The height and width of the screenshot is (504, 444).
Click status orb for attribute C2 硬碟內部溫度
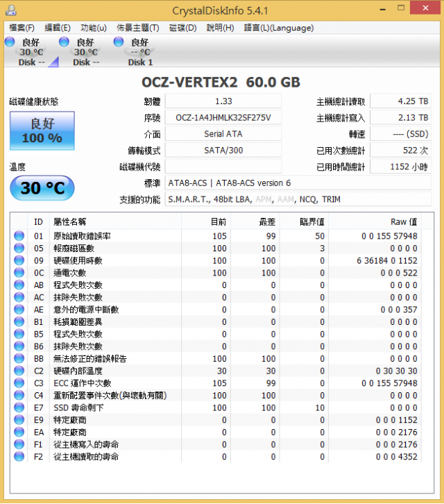pyautogui.click(x=19, y=371)
